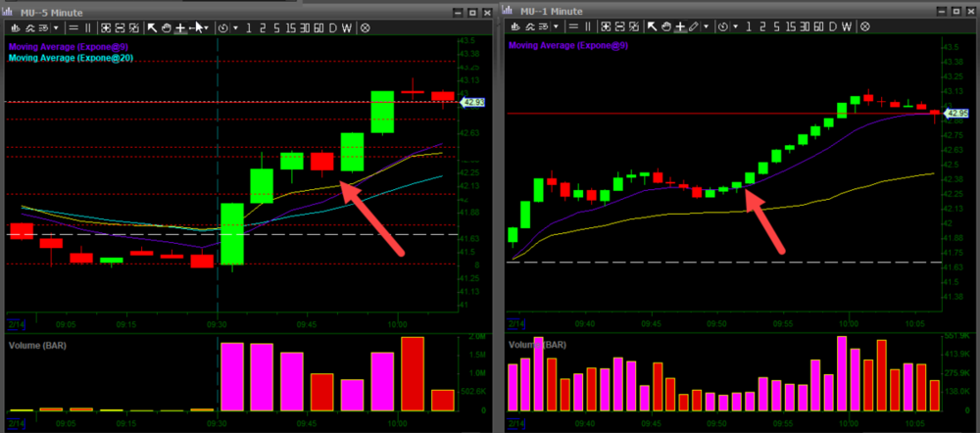The height and width of the screenshot is (433, 980).
Task: Switch 1 Minute chart to Daily (D) timeframe
Action: pyautogui.click(x=831, y=26)
